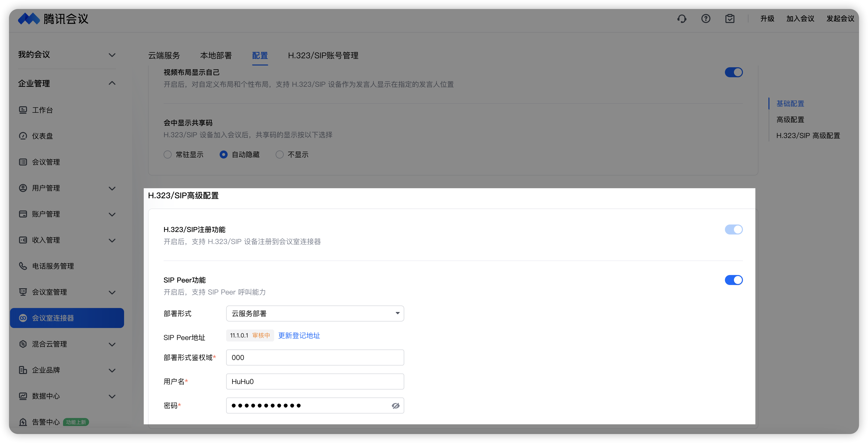Show password with the eye icon
868x443 pixels.
pos(395,405)
